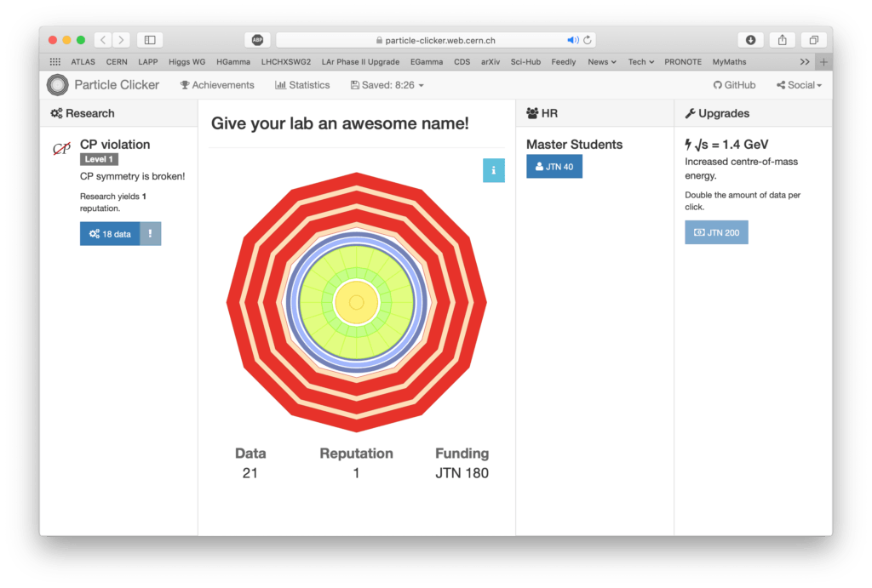
Task: Open the Social dropdown menu
Action: point(799,85)
